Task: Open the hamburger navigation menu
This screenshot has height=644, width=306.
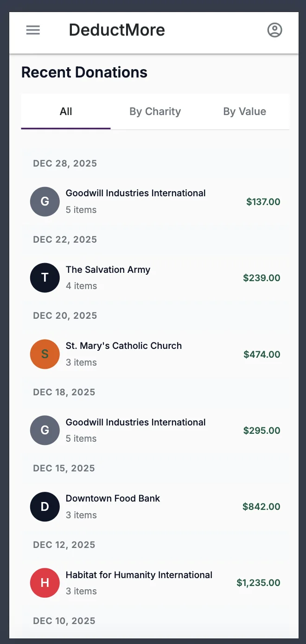Action: click(x=33, y=30)
